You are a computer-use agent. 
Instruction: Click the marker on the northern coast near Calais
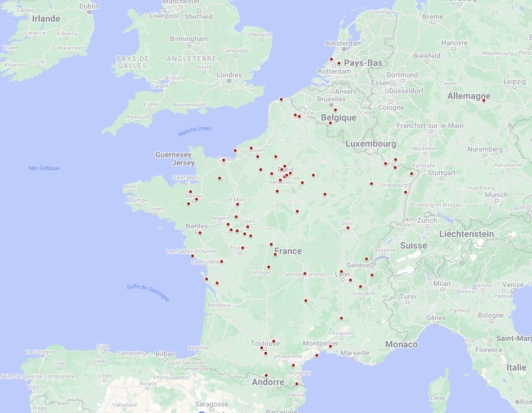tap(281, 99)
